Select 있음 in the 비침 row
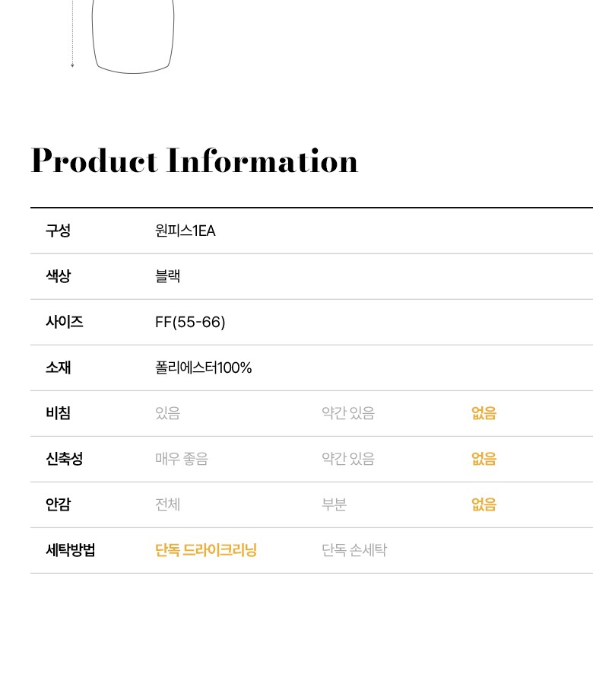The image size is (593, 700). (x=167, y=413)
